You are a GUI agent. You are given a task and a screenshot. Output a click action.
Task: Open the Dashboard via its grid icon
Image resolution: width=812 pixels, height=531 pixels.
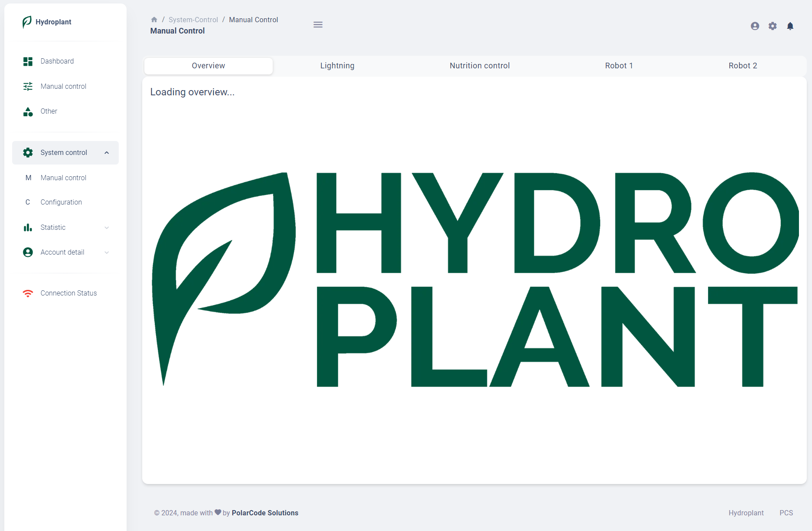(x=27, y=61)
